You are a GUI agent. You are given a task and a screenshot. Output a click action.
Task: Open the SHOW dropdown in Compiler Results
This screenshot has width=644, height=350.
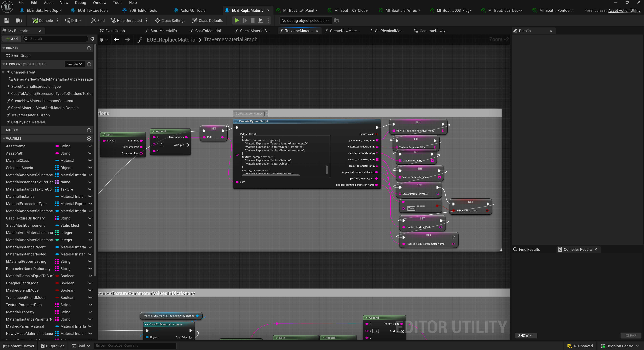coord(526,336)
